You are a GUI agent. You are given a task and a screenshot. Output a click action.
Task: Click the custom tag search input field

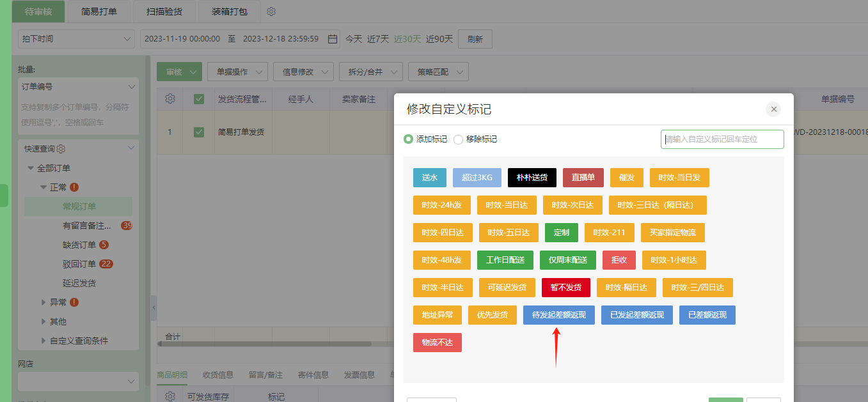[x=722, y=139]
